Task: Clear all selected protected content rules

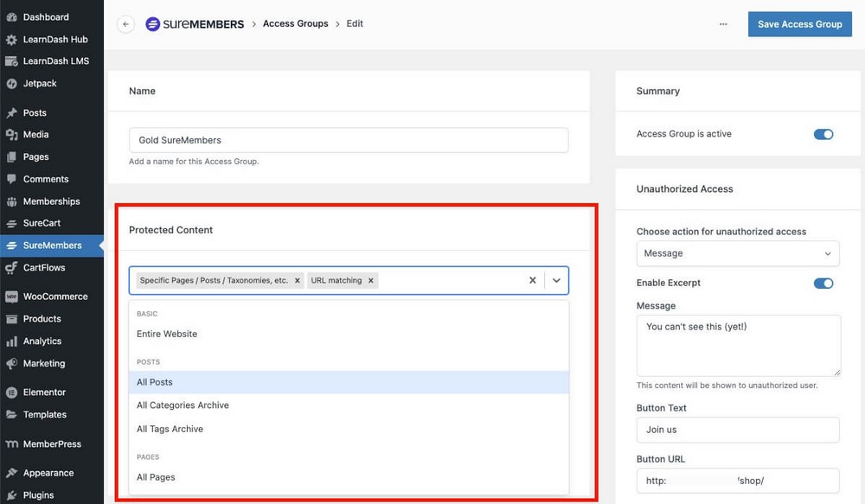Action: [532, 281]
